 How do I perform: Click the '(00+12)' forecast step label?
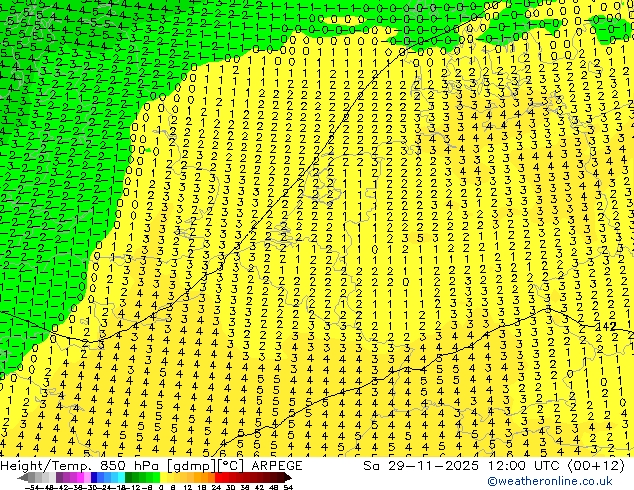(596, 465)
